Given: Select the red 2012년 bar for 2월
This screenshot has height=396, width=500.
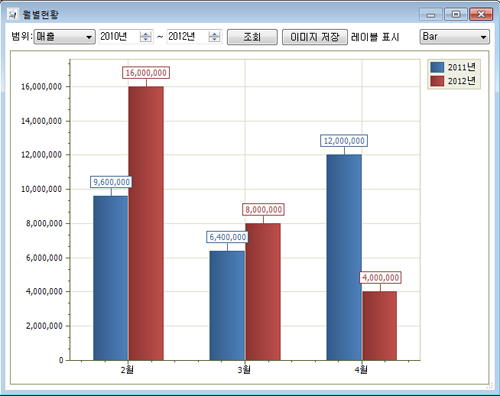Looking at the screenshot, I should point(146,223).
